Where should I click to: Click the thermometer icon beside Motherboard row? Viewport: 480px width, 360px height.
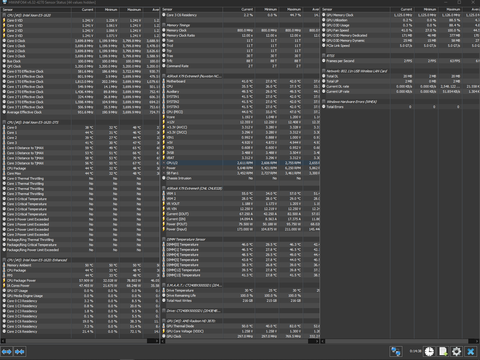(164, 81)
